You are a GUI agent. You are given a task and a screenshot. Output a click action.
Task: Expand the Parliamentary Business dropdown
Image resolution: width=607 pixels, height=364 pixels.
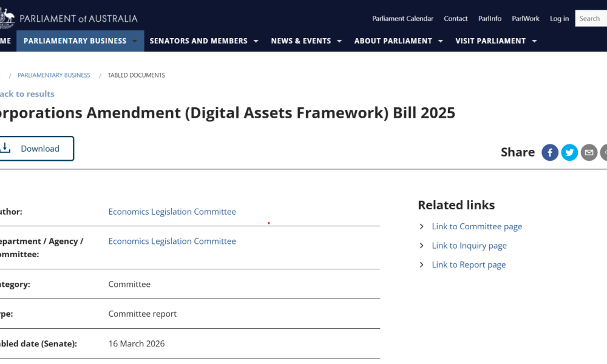80,41
